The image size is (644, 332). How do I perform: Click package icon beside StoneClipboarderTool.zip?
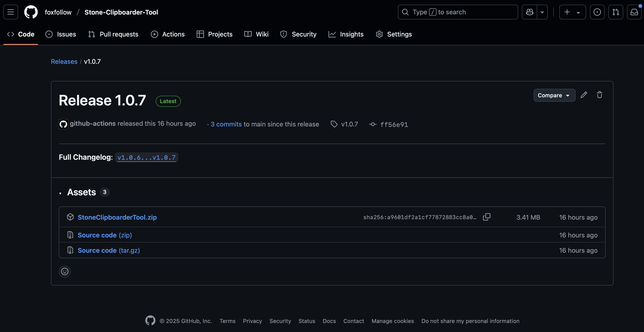(x=70, y=217)
